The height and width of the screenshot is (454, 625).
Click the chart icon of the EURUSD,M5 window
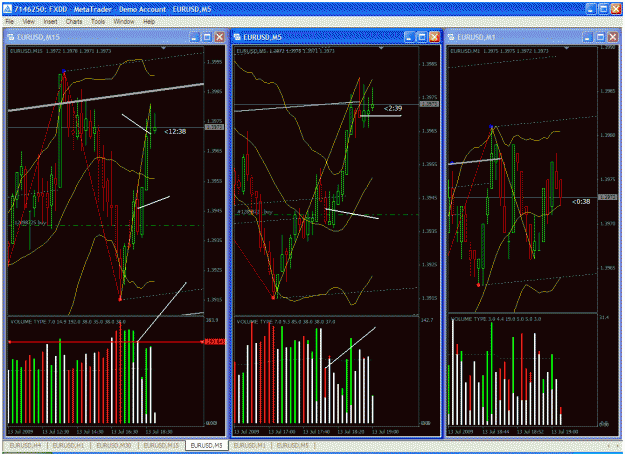237,37
